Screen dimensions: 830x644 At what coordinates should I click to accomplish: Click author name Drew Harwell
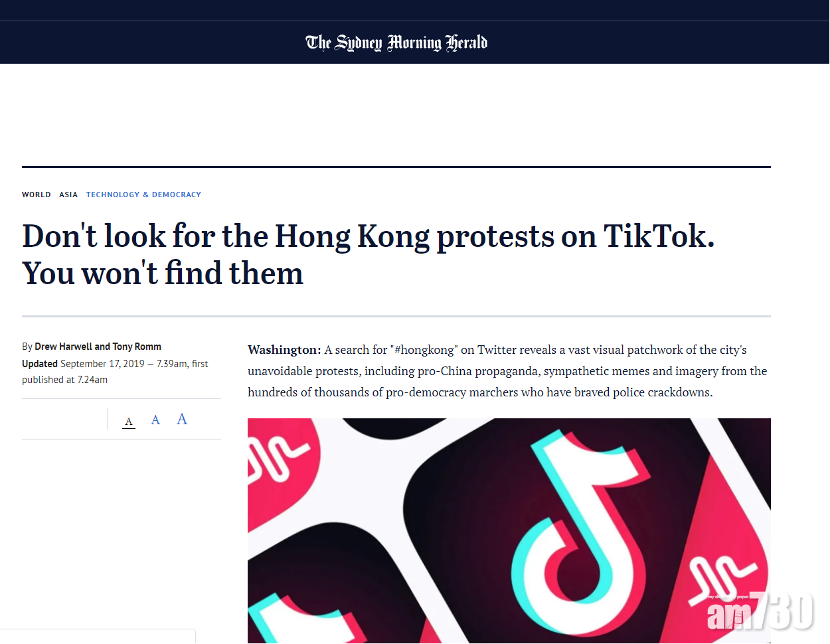click(64, 347)
